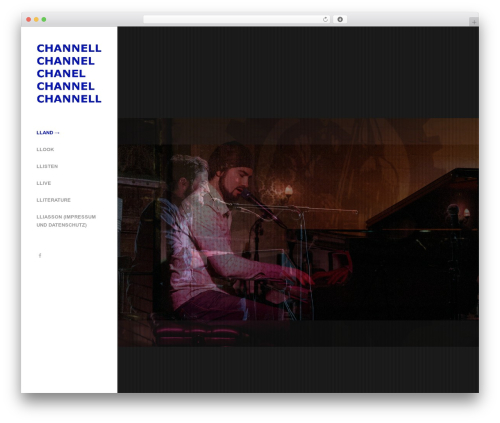Go to the LLISTEN page
500x423 pixels.
pos(47,166)
